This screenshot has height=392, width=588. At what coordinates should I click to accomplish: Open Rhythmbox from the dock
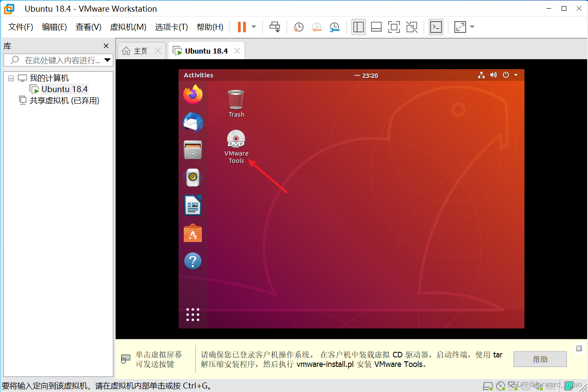[x=193, y=178]
